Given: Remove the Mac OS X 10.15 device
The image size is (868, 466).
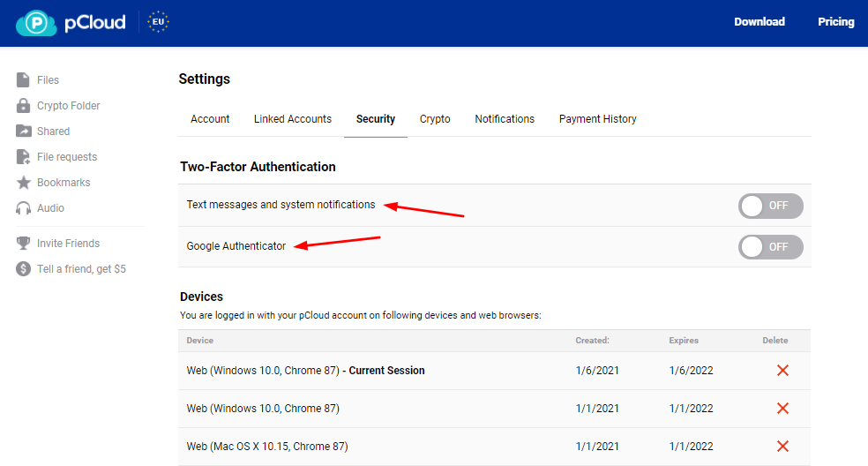Looking at the screenshot, I should (782, 447).
